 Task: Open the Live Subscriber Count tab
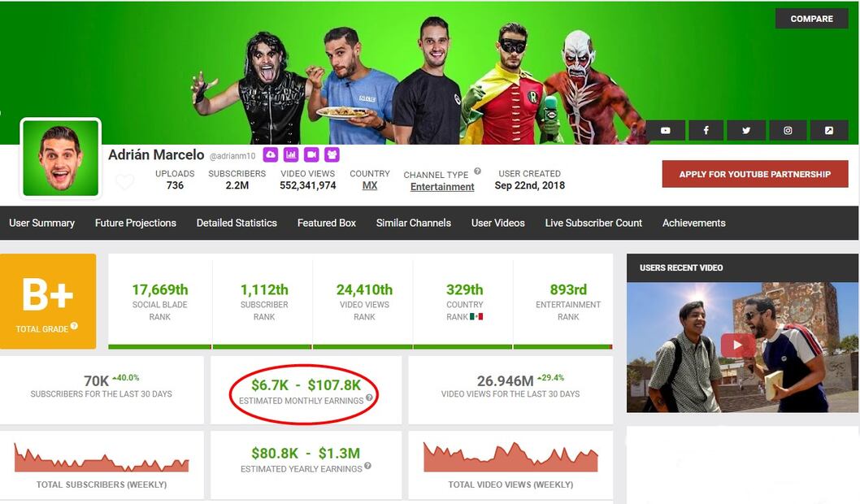tap(593, 223)
